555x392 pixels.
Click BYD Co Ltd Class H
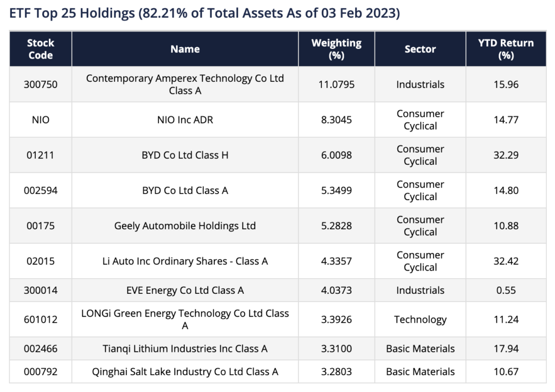tap(185, 155)
